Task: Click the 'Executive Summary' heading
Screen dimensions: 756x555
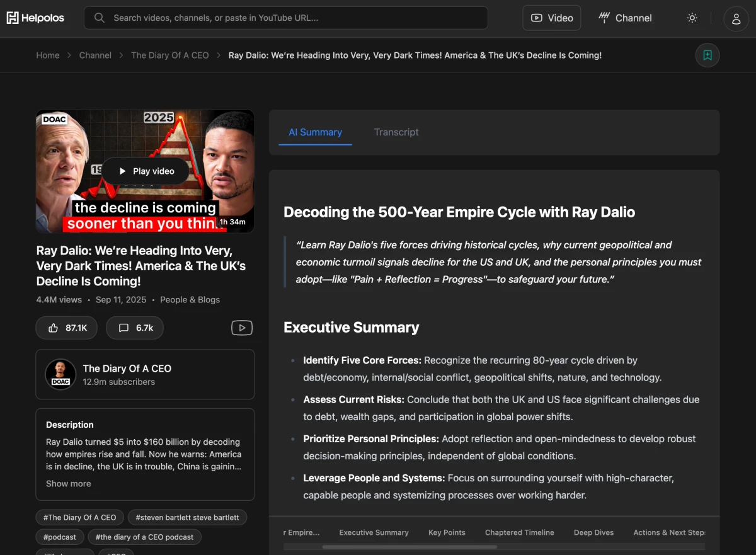Action: point(351,328)
